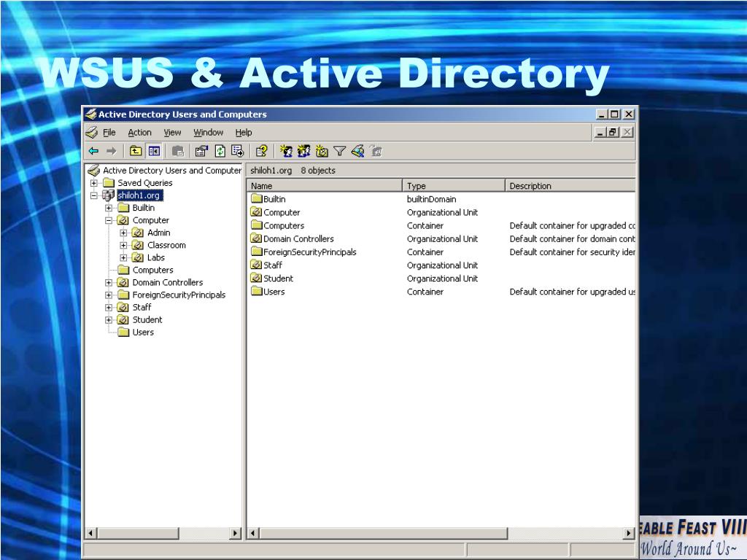
Task: Click the shiloh1.org domain icon in tree
Action: pyautogui.click(x=108, y=195)
